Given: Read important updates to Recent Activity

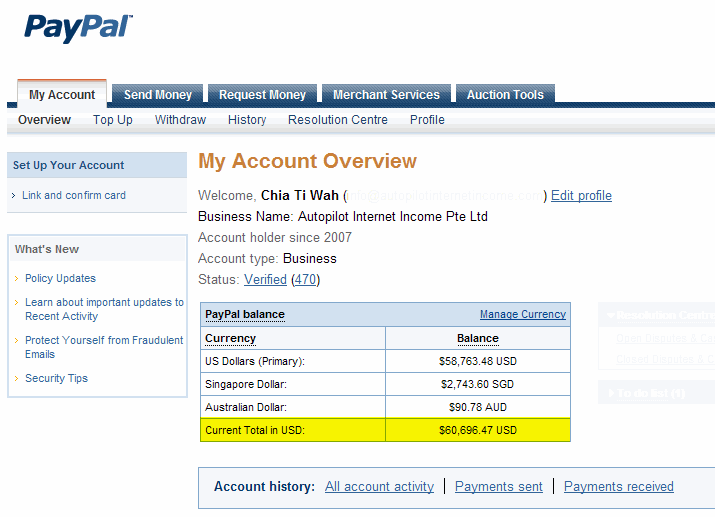Looking at the screenshot, I should [104, 309].
